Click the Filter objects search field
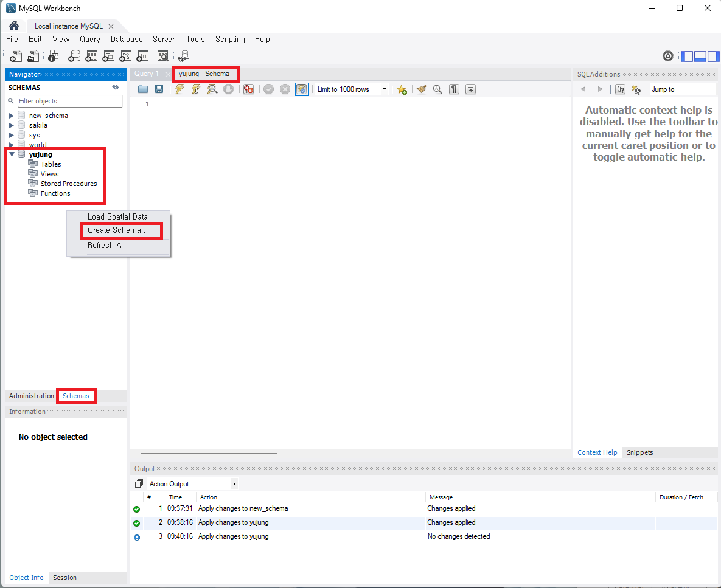Screen dimensions: 721x588 click(x=70, y=101)
